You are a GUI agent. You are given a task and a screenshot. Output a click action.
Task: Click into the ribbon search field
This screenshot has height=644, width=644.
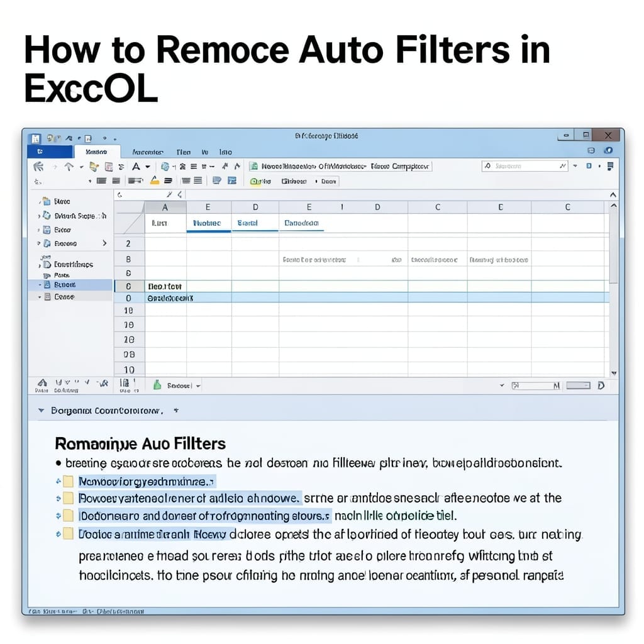click(x=525, y=165)
